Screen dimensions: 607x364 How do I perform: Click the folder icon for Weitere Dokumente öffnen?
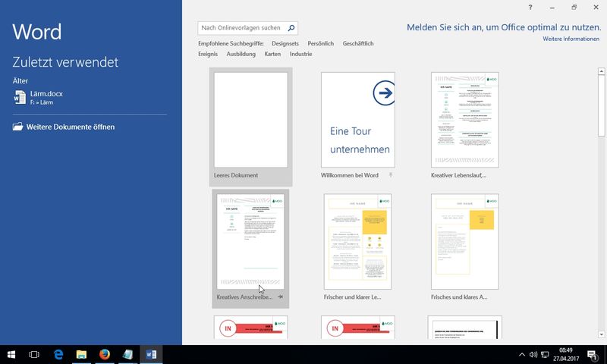click(17, 127)
